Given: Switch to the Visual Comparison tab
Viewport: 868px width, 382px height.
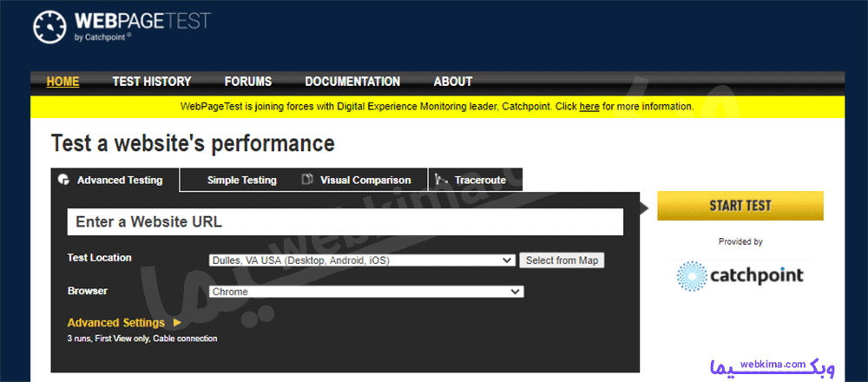Looking at the screenshot, I should click(365, 180).
